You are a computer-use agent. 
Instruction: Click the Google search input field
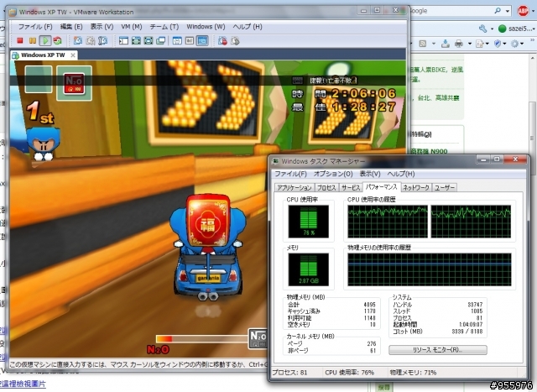pos(451,11)
